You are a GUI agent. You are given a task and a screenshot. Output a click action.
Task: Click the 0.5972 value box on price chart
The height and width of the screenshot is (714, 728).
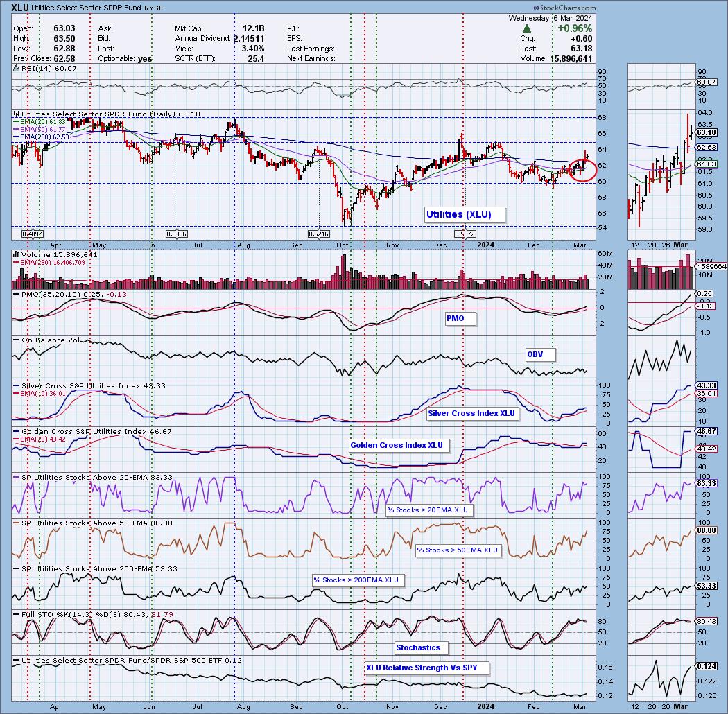click(465, 234)
